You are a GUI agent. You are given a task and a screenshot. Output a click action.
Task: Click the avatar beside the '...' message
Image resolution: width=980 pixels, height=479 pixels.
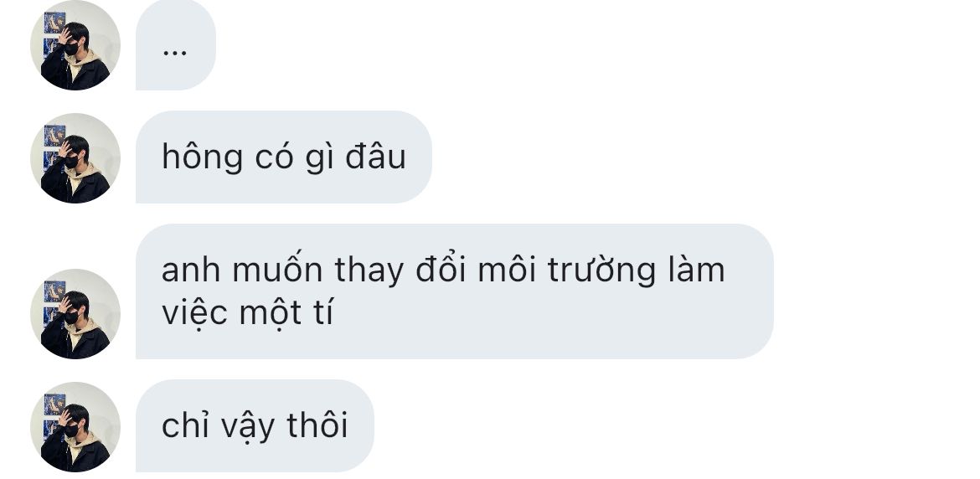click(x=75, y=45)
